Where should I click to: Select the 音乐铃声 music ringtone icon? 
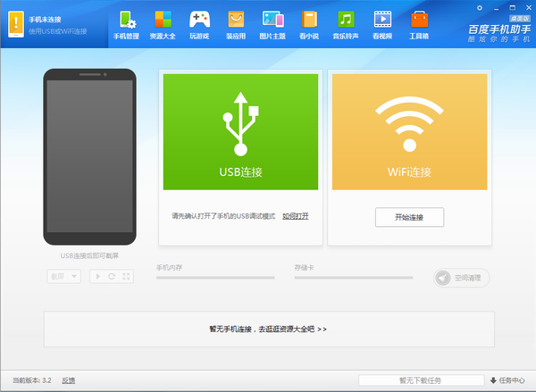346,19
